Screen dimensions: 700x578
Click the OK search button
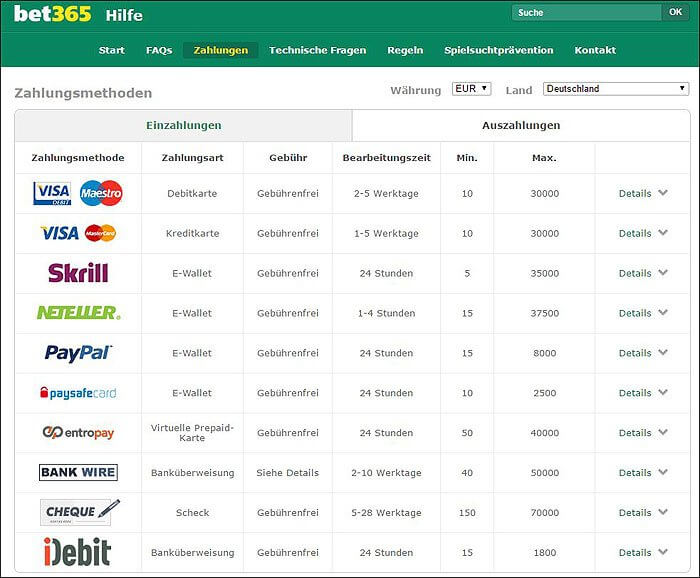pos(675,12)
